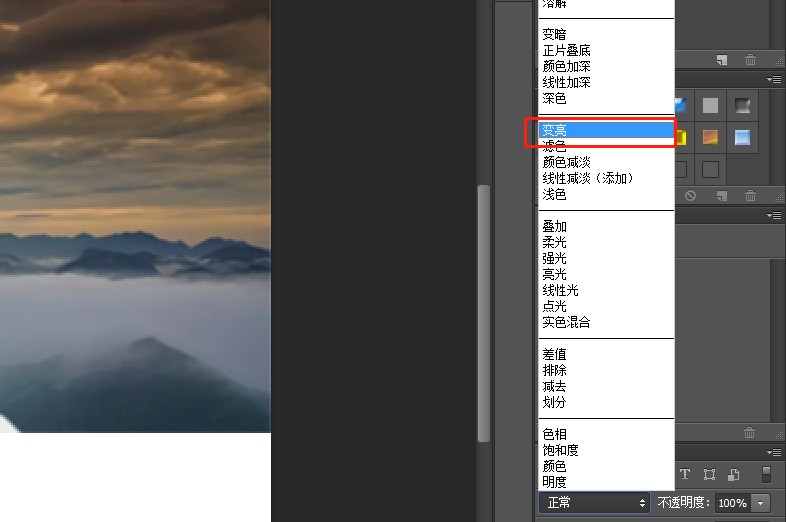Viewport: 786px width, 522px height.
Task: Apply the orange sunset gradient style swatch
Action: (710, 137)
